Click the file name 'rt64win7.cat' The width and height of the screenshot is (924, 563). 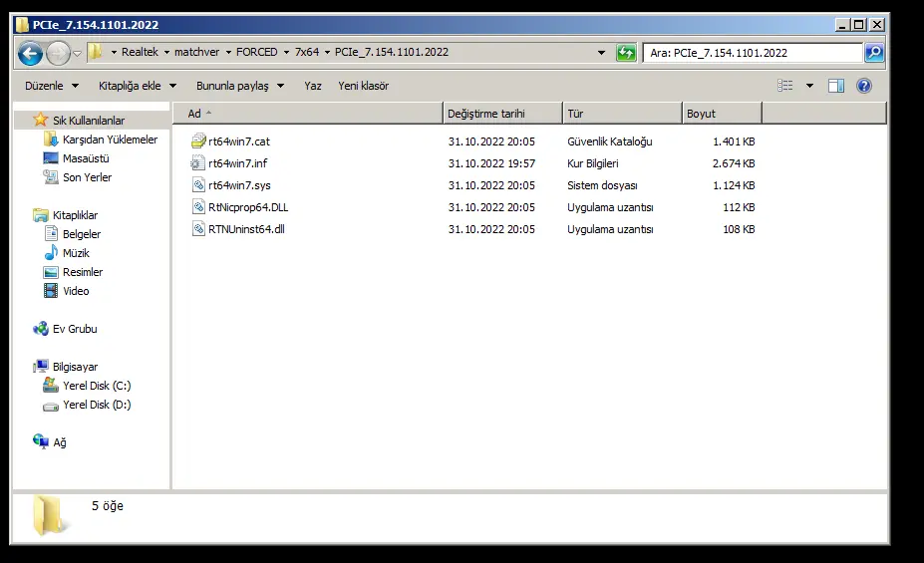(238, 141)
